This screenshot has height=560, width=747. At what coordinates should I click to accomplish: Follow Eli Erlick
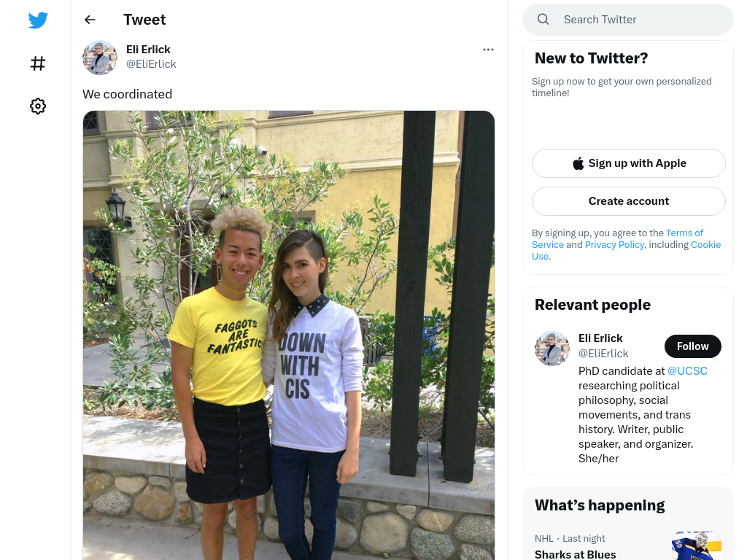(x=693, y=346)
